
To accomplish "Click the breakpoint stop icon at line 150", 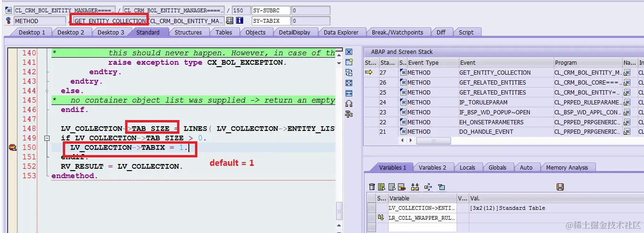I will (13, 147).
